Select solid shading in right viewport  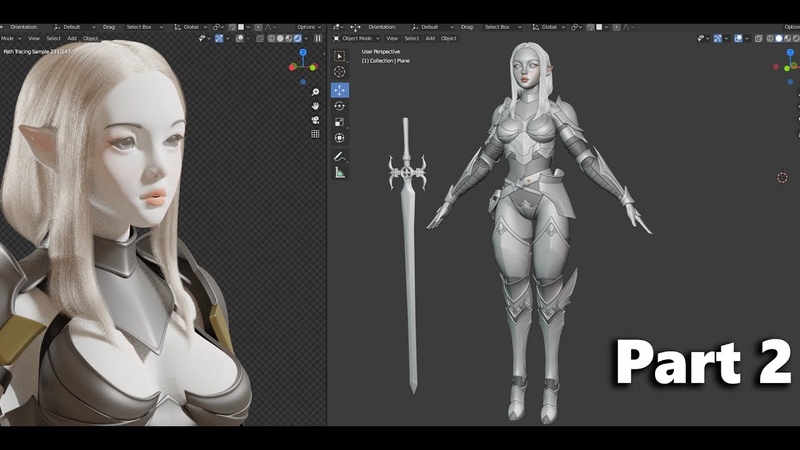(x=779, y=38)
